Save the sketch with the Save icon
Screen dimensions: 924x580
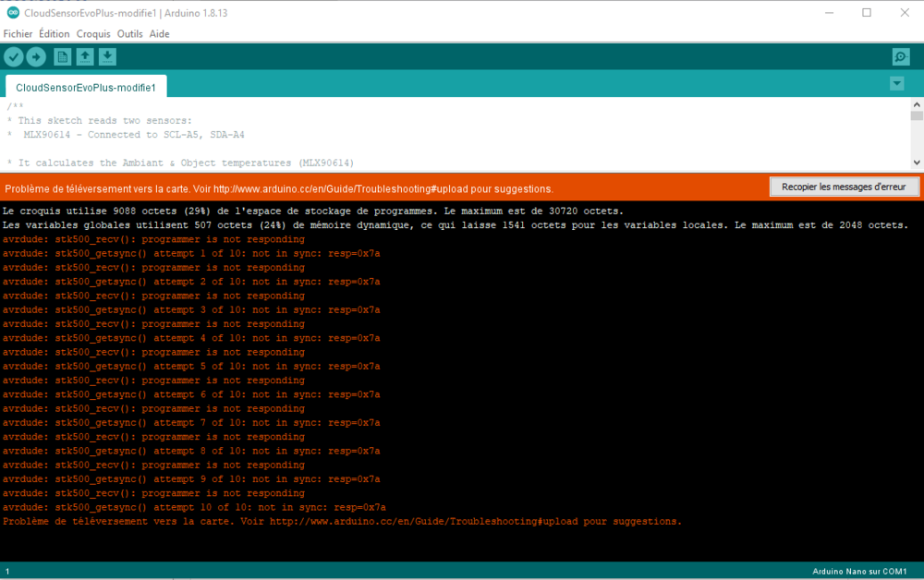(107, 56)
